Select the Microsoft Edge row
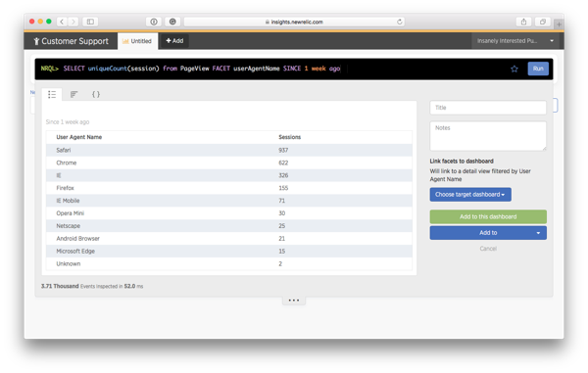This screenshot has width=588, height=373. click(x=229, y=252)
